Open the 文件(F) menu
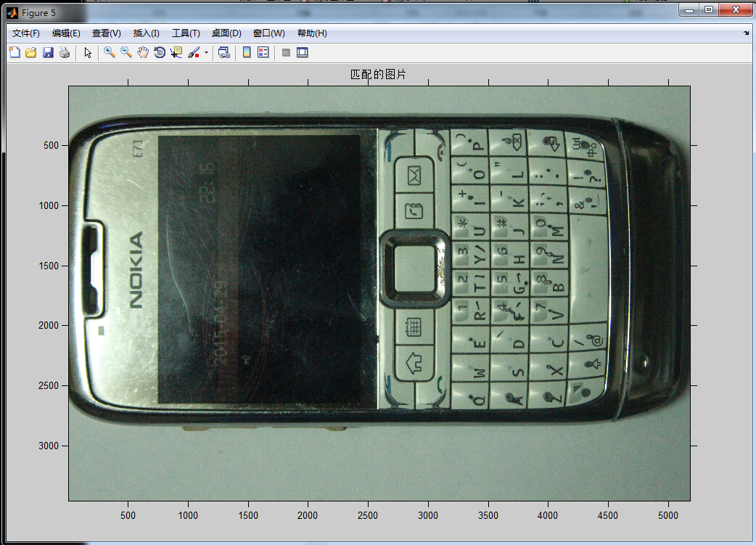This screenshot has height=545, width=756. 26,33
